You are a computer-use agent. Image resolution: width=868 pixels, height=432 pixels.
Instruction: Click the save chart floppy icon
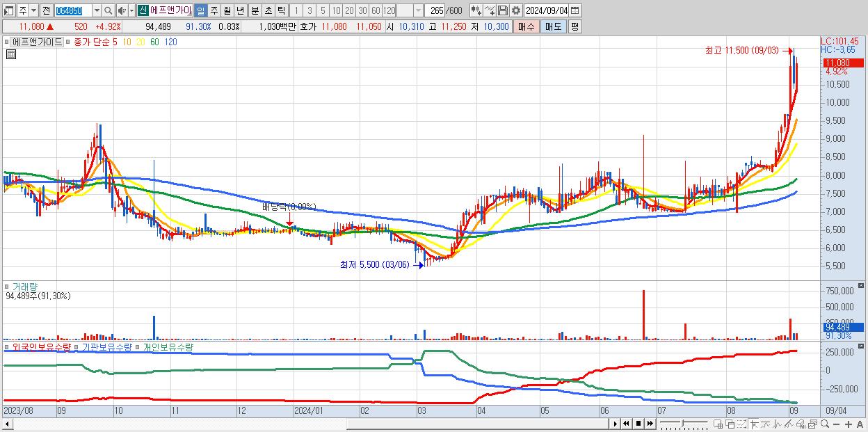[502, 10]
